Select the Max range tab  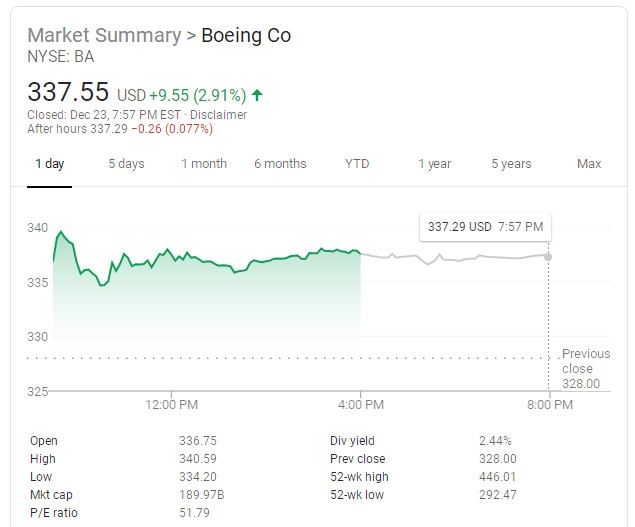click(x=589, y=164)
